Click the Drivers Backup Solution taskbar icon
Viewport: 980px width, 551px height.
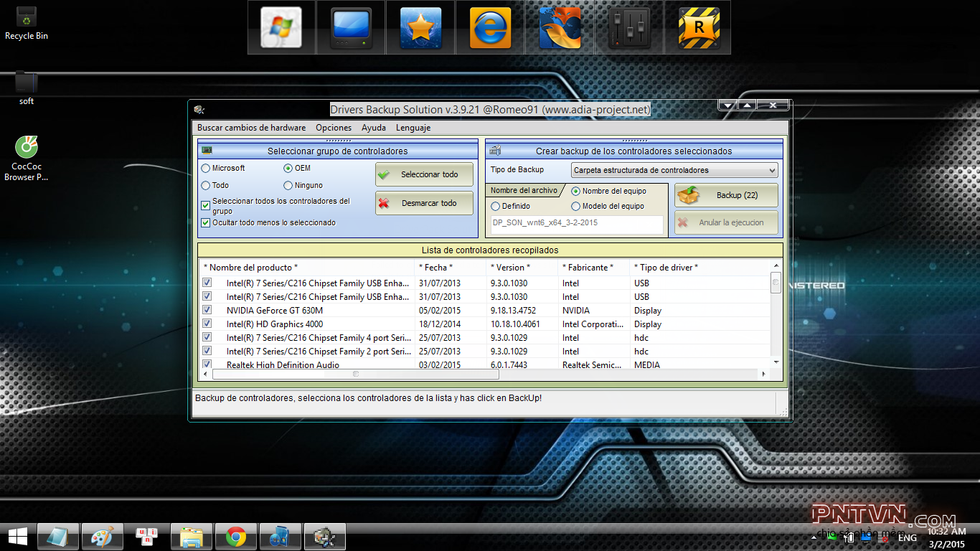325,537
